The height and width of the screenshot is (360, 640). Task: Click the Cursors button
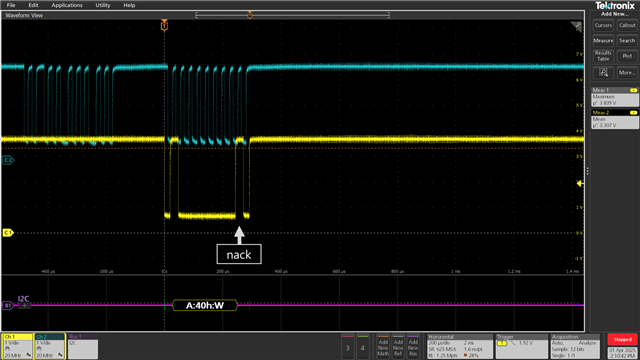click(603, 25)
